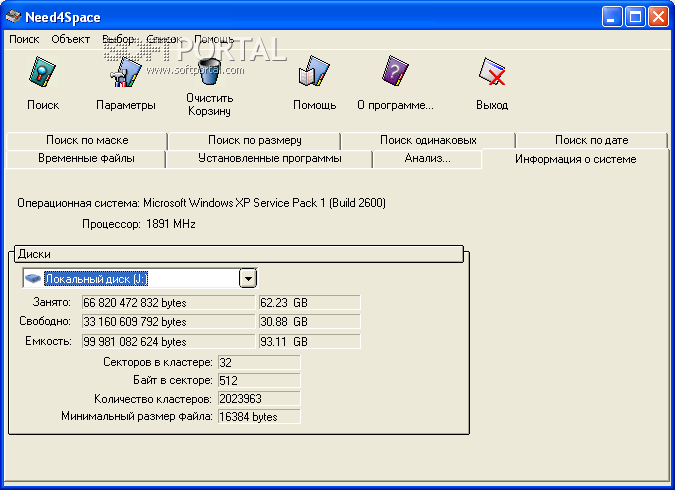Click the Параметры toolbar label
This screenshot has height=490, width=675.
(x=126, y=105)
